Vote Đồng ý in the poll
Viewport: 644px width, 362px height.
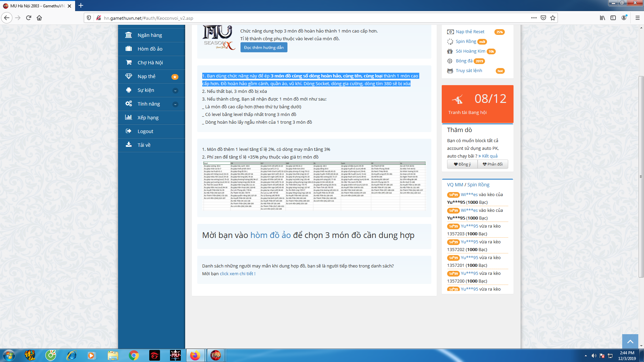click(x=462, y=164)
